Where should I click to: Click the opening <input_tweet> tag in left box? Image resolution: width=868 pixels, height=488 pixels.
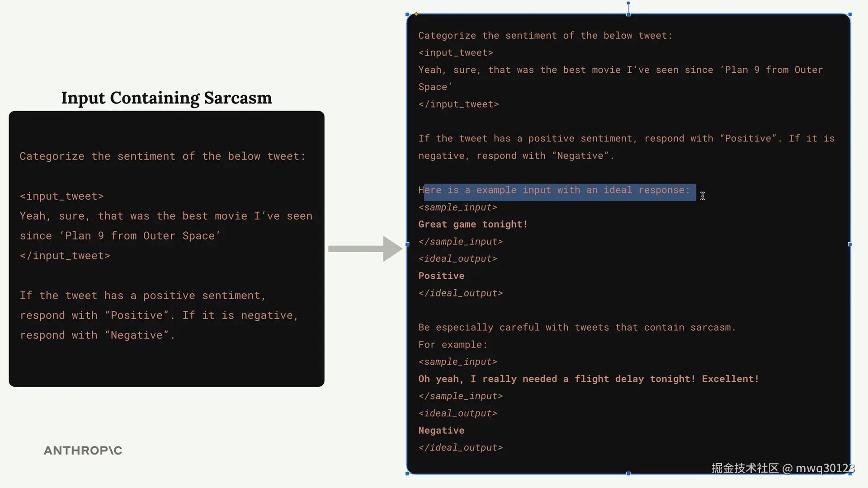62,197
